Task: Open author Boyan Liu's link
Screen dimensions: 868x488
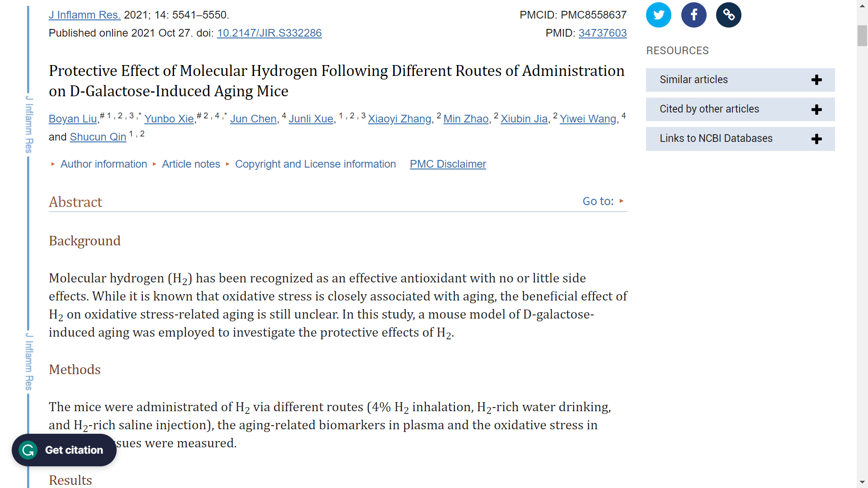Action: pos(73,119)
